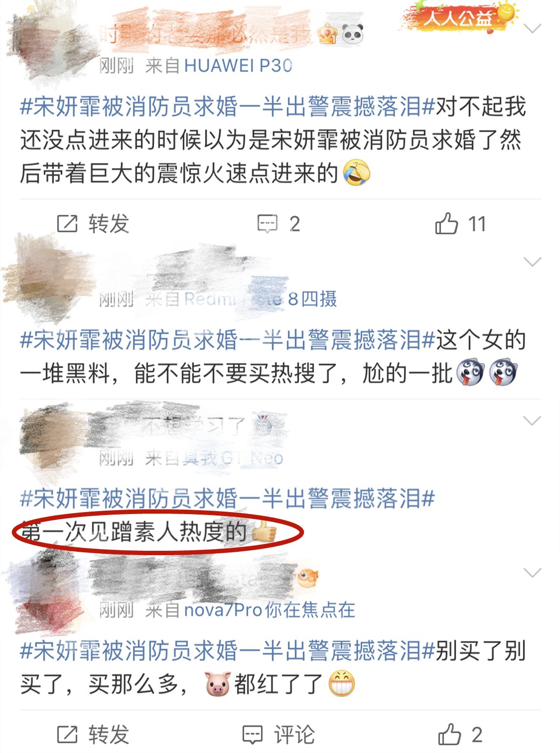Tap panda emoji badge beside first username
The image size is (560, 753).
[x=352, y=34]
